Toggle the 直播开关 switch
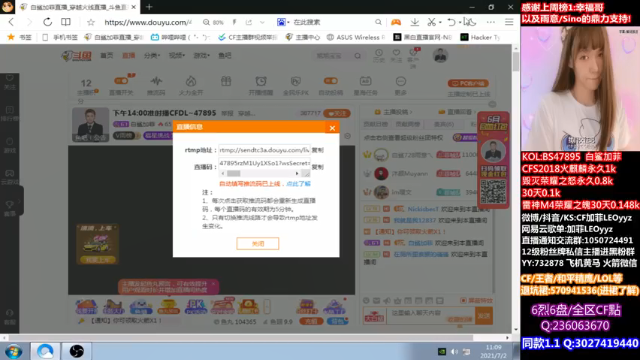640x360 pixels. [x=121, y=81]
